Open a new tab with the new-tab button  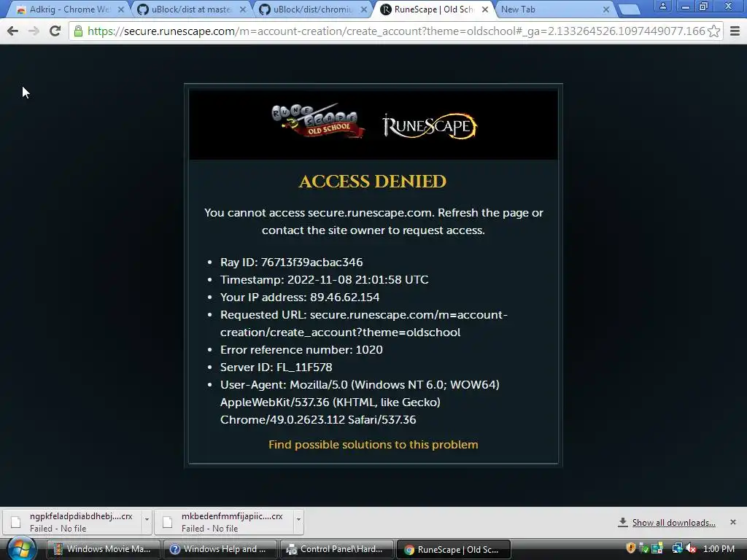click(629, 9)
